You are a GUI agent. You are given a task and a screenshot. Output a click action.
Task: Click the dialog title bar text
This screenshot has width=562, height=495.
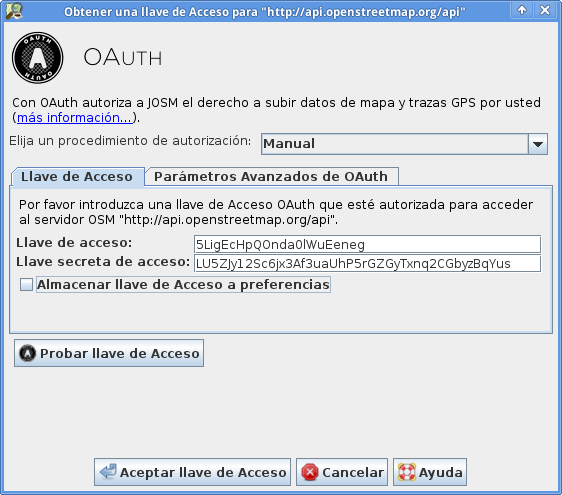point(265,12)
